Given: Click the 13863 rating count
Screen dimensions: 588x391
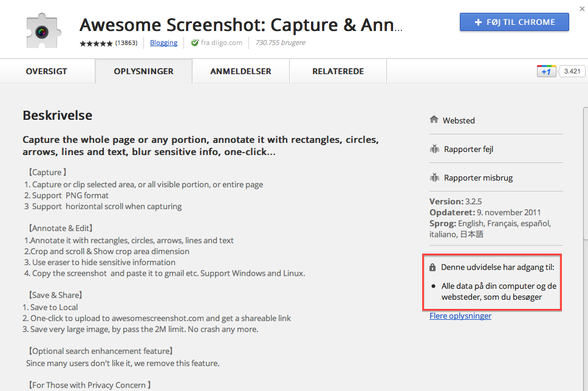Looking at the screenshot, I should [x=126, y=43].
